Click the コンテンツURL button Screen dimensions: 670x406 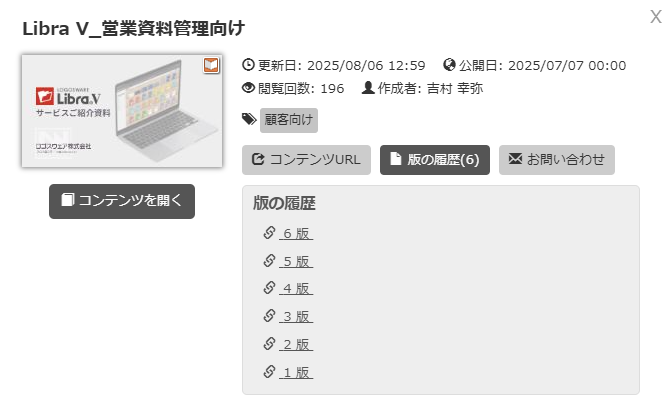pos(306,160)
